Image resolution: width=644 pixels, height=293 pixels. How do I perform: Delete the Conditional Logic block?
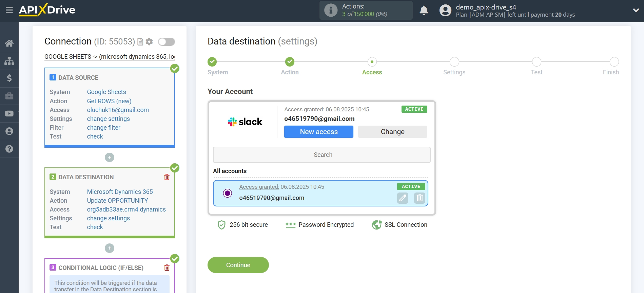167,268
